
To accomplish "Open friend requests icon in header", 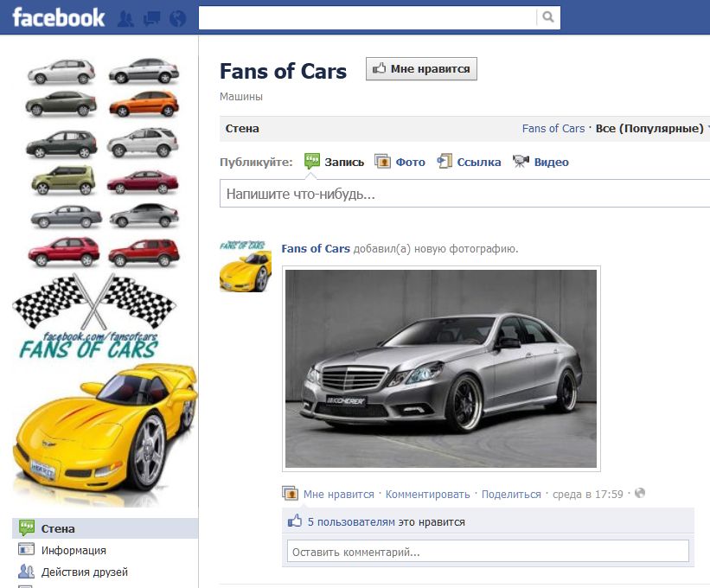I will click(x=125, y=18).
